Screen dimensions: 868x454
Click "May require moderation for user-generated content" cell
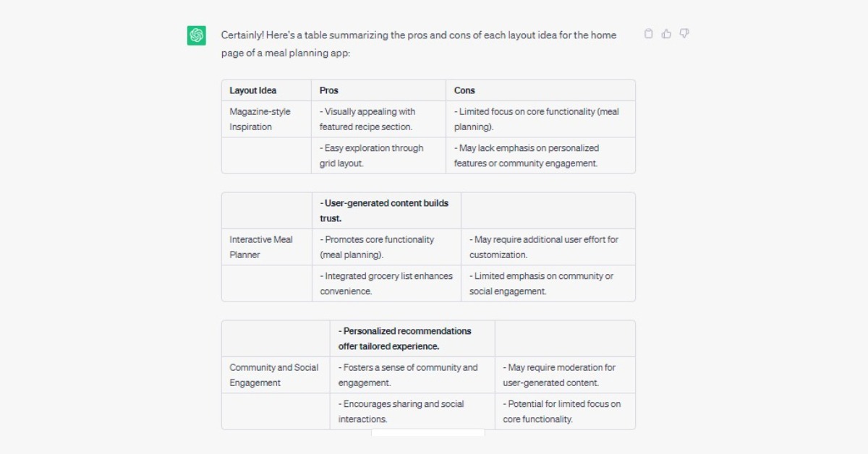click(558, 374)
